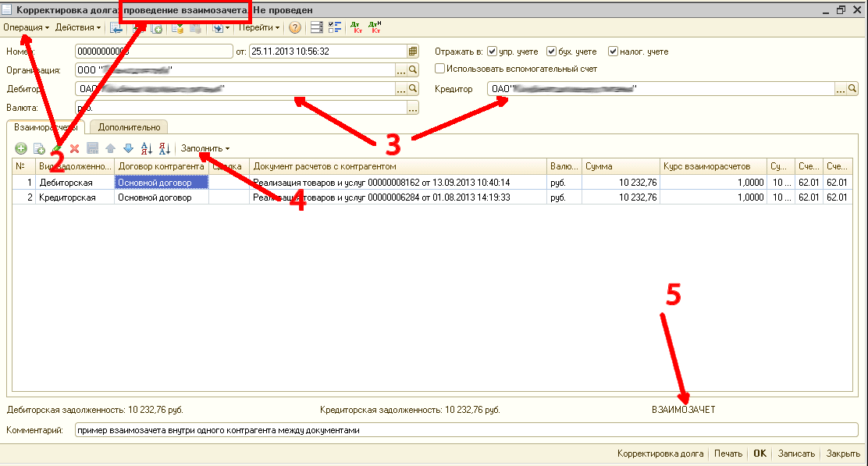Click the Курс взаиморасчетов column header
The image size is (868, 466).
(x=713, y=166)
